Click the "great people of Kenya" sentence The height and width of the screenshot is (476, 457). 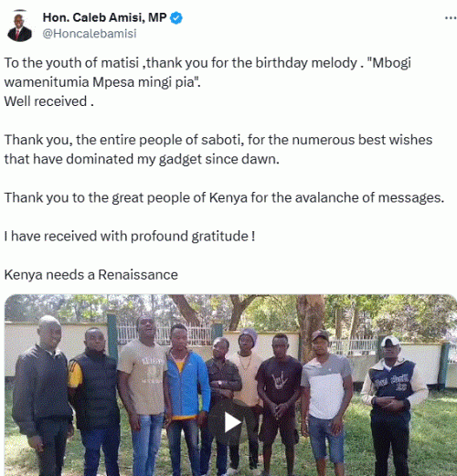tap(224, 197)
